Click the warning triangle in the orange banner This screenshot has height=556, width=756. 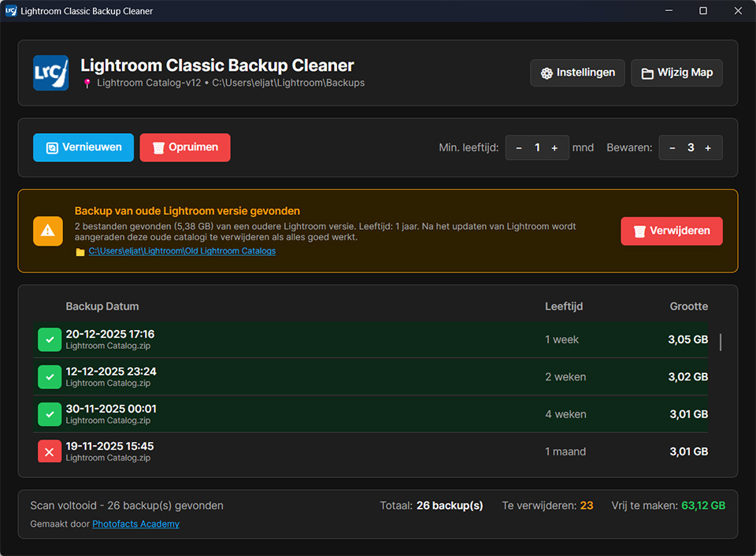point(47,231)
